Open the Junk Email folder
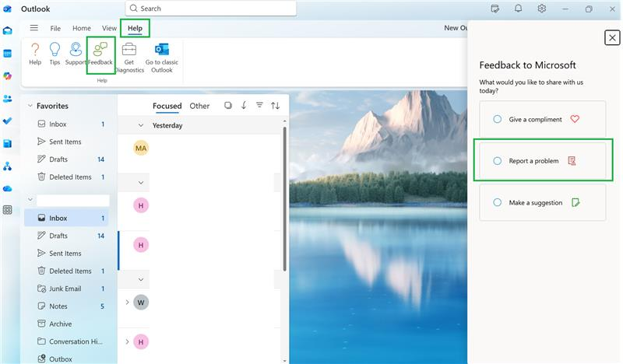Screen dimensions: 623x364 66,289
